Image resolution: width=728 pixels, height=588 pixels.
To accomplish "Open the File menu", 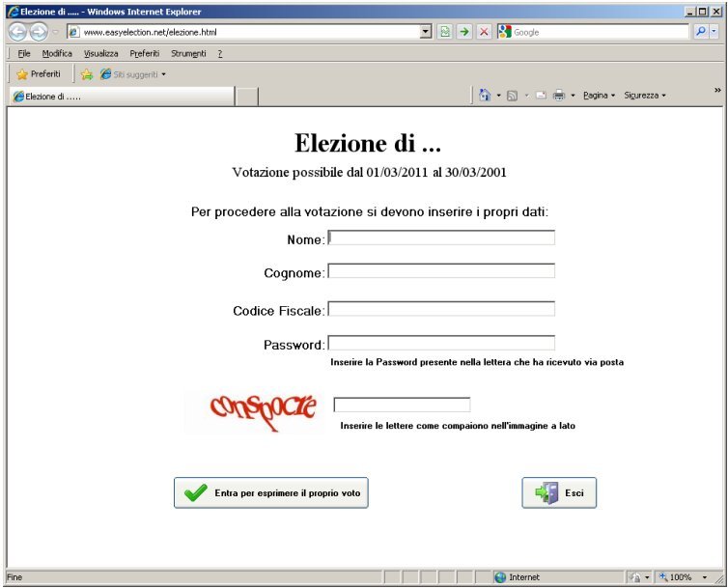I will click(x=24, y=54).
